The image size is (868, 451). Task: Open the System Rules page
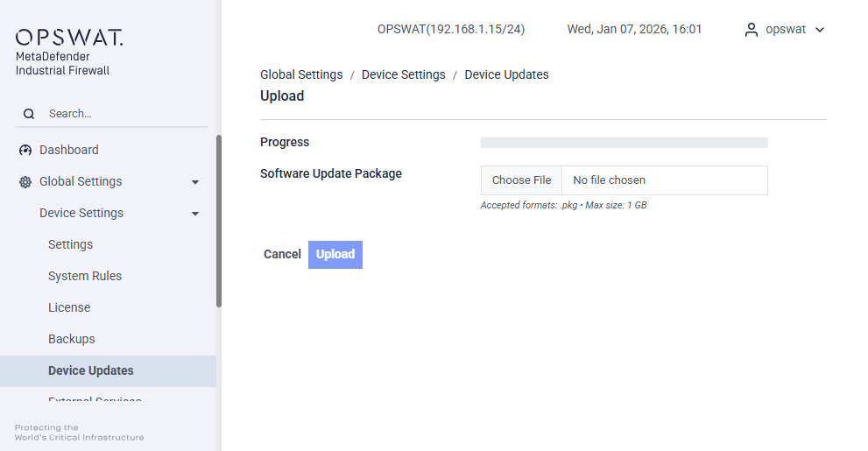[85, 276]
